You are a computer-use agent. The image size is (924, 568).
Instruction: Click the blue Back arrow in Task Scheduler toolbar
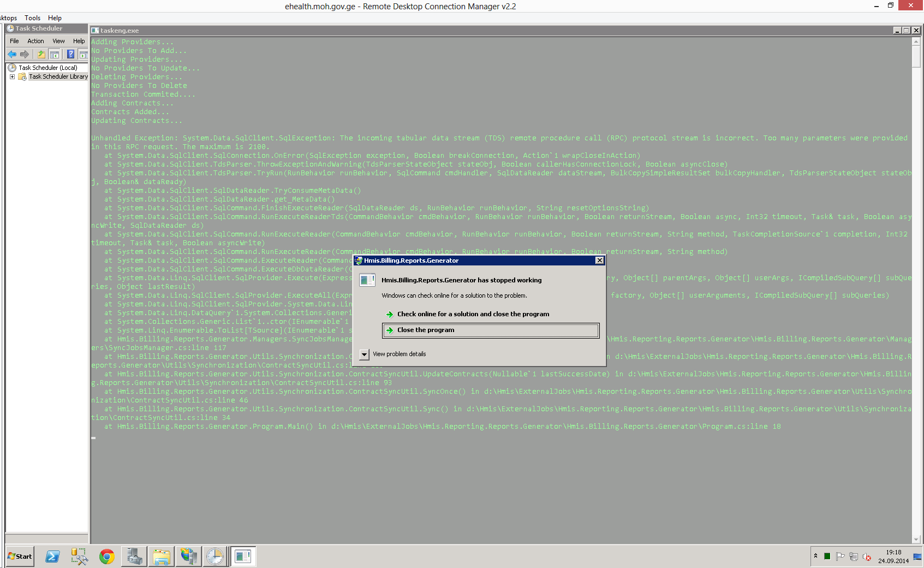pyautogui.click(x=12, y=54)
